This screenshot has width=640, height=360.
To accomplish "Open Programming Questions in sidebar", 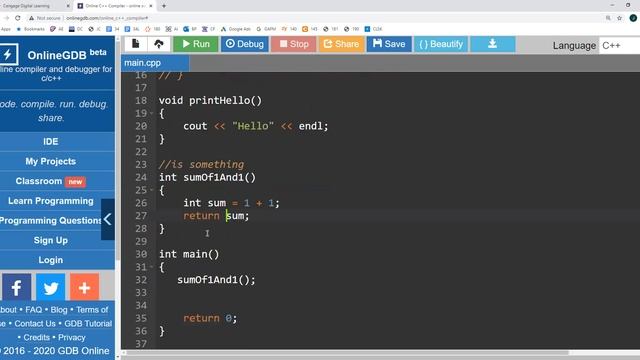I will (51, 220).
